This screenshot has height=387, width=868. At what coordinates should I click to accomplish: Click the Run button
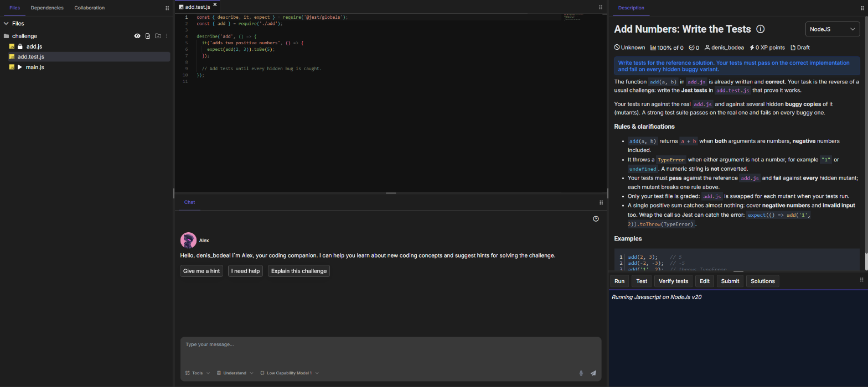(619, 281)
